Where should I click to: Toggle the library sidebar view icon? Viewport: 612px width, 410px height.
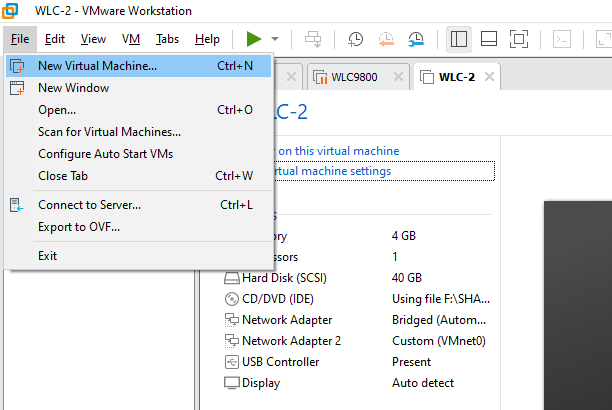coord(459,39)
